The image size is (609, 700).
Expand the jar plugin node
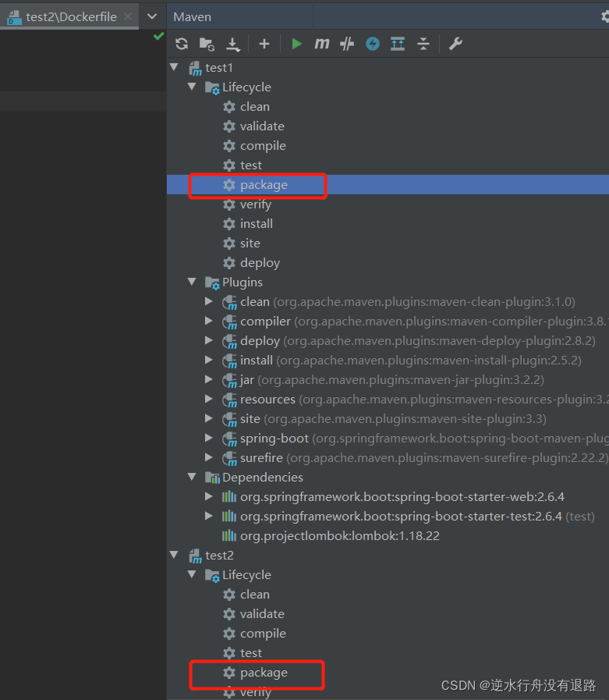click(208, 379)
